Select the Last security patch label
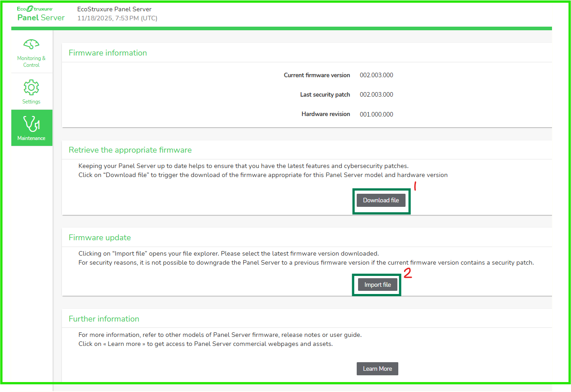571x392 pixels. point(325,95)
